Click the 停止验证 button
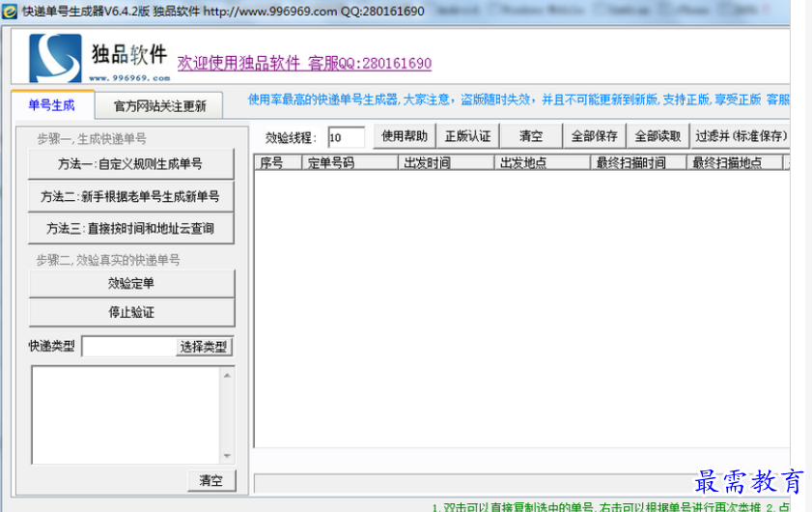The image size is (812, 512). coord(131,312)
